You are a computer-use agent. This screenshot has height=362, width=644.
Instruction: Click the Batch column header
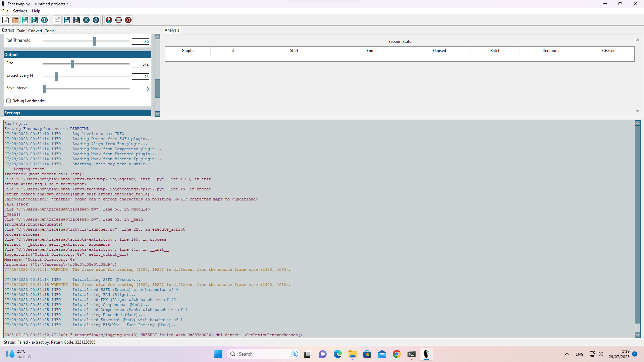pyautogui.click(x=495, y=51)
